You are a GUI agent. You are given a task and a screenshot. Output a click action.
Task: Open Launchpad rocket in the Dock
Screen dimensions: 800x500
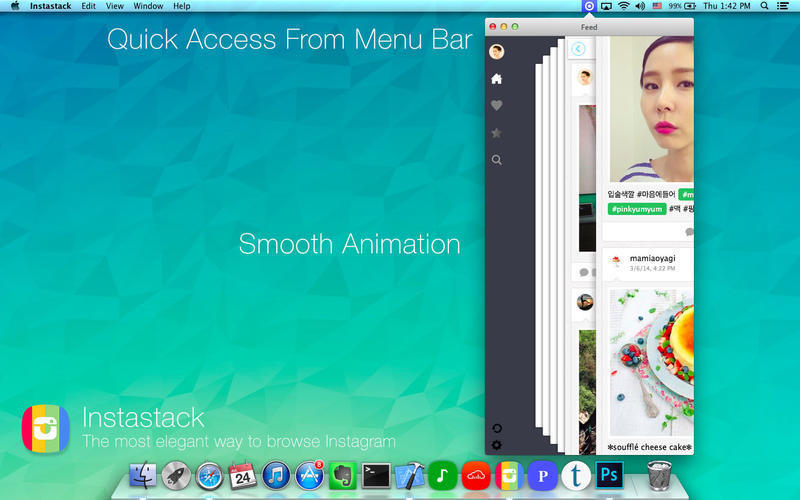[x=176, y=475]
